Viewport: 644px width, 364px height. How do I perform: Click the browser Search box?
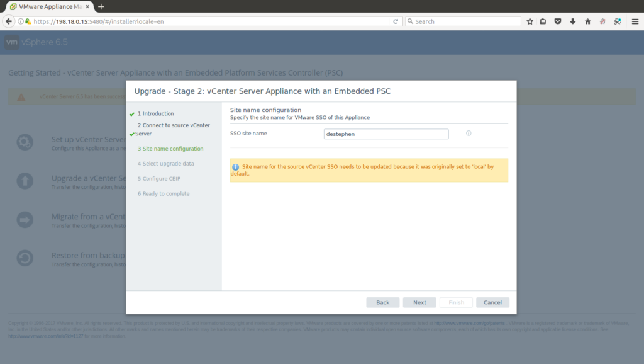click(x=464, y=21)
